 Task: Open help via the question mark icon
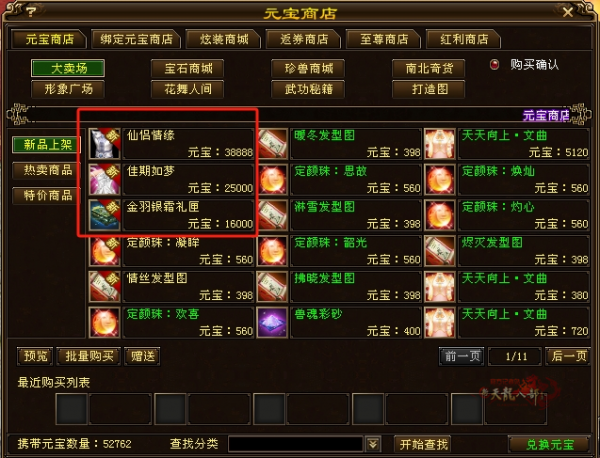31,12
